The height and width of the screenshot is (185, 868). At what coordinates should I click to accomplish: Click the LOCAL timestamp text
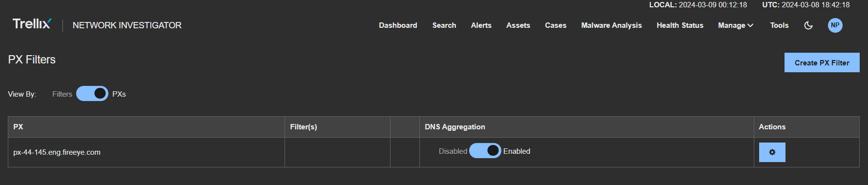click(698, 5)
